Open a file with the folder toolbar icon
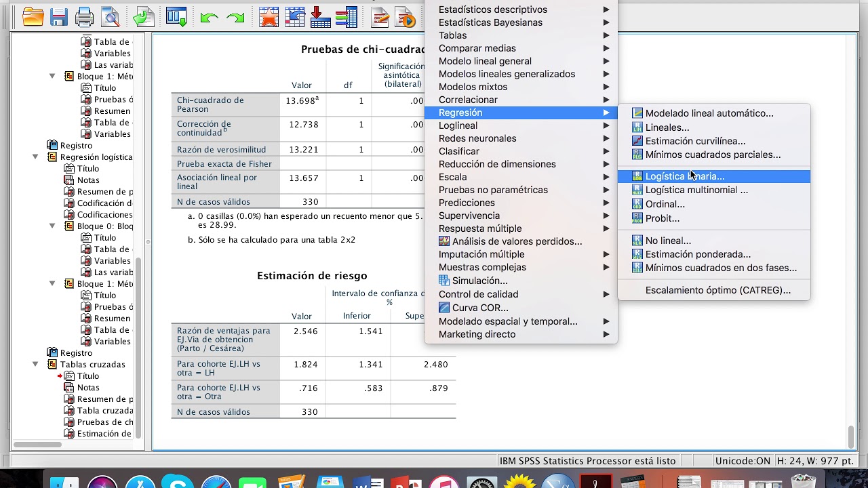The height and width of the screenshot is (488, 868). [x=33, y=17]
